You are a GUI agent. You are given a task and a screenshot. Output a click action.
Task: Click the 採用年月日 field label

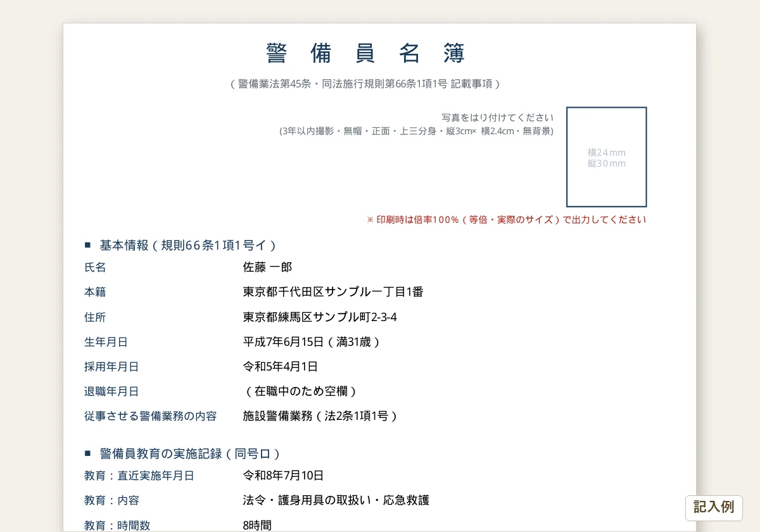pyautogui.click(x=111, y=367)
